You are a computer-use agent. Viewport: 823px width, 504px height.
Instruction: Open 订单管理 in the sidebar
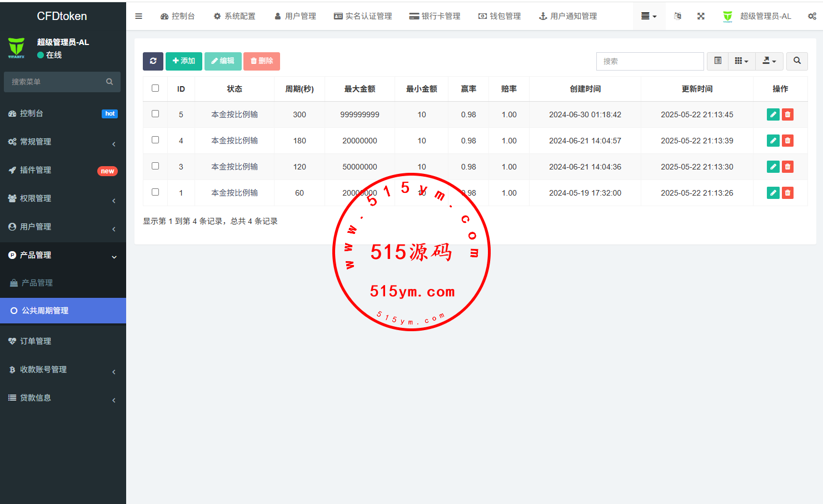coord(63,341)
